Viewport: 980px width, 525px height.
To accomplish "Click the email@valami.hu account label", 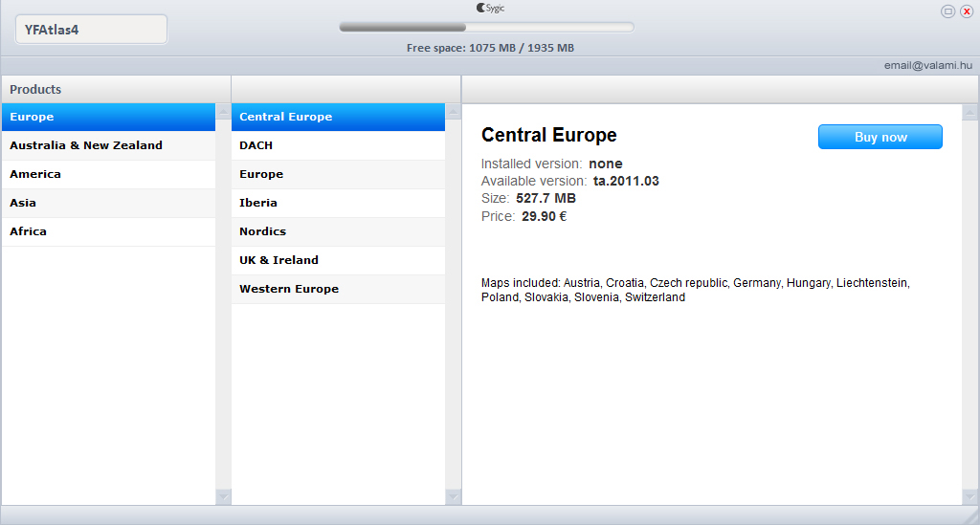I will click(x=928, y=65).
